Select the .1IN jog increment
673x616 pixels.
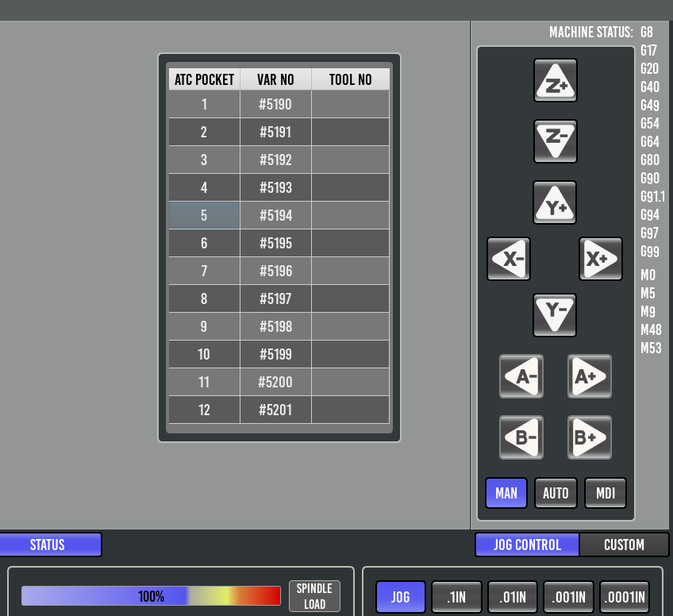tap(456, 597)
